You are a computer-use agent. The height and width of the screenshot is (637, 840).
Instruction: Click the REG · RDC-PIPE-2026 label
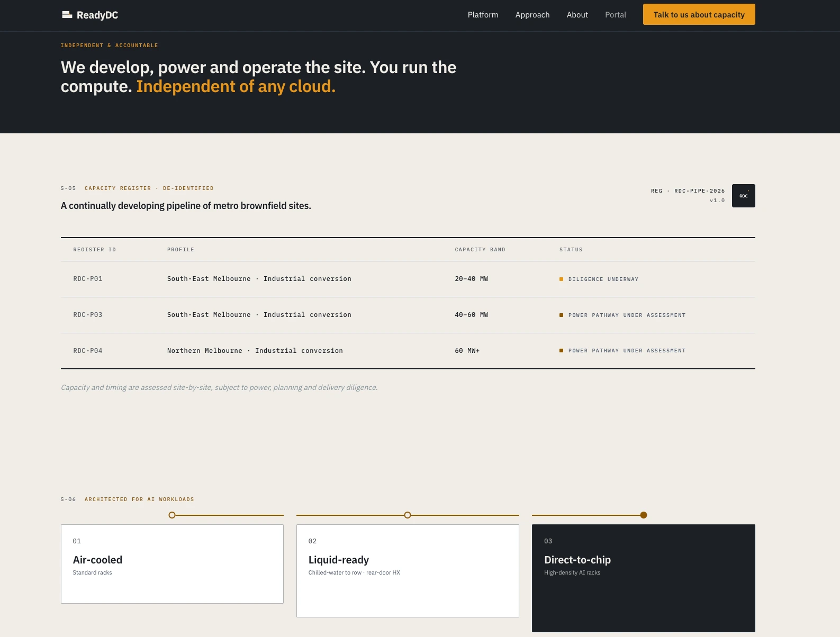click(x=688, y=191)
